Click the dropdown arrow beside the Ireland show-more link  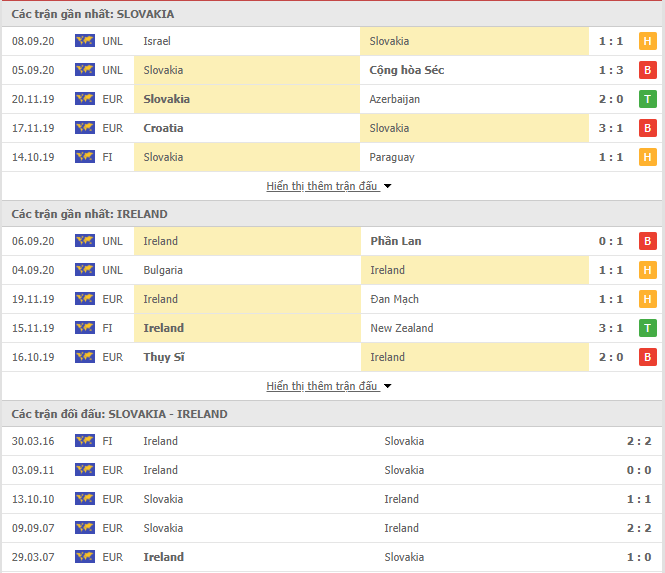coord(387,386)
